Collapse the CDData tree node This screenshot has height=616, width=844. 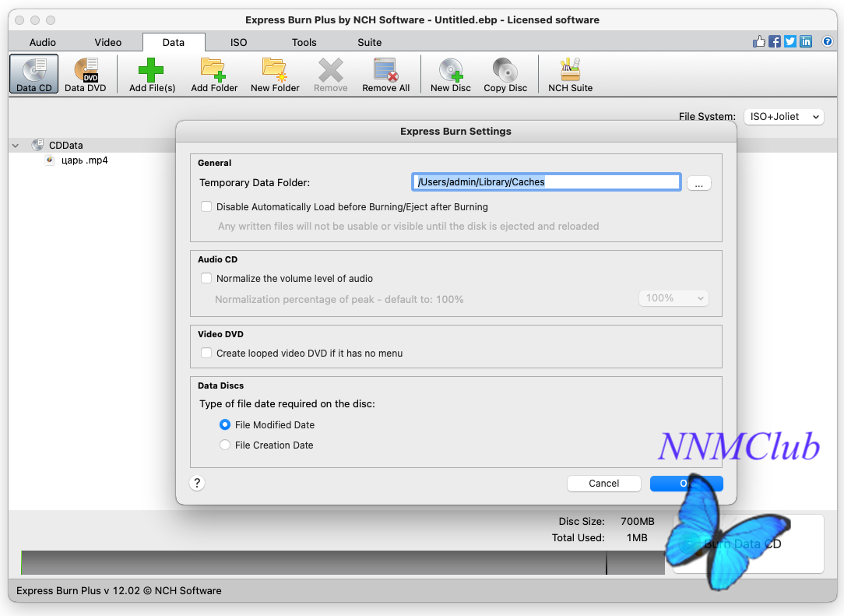pyautogui.click(x=16, y=146)
